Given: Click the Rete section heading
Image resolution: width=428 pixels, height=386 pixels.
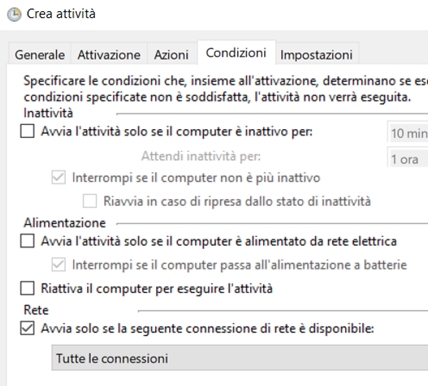Looking at the screenshot, I should coord(36,310).
